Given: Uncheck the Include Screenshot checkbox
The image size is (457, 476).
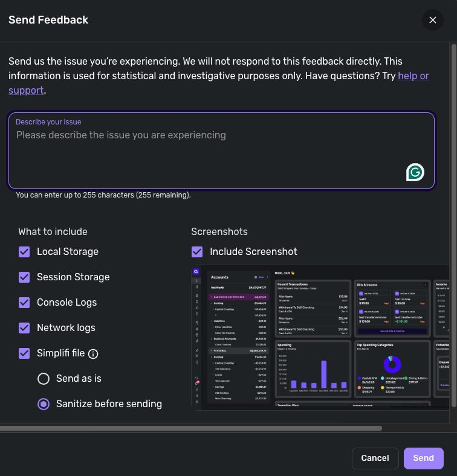Looking at the screenshot, I should (197, 252).
